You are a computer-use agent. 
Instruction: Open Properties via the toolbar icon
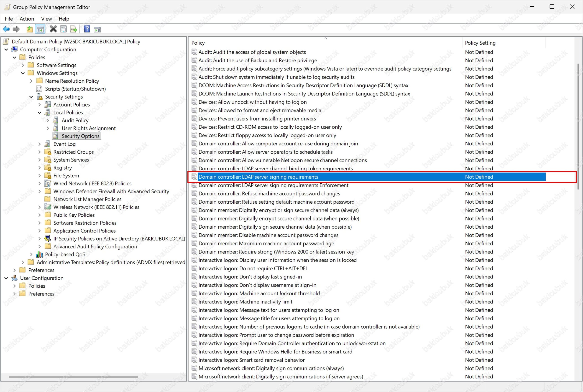pyautogui.click(x=64, y=29)
